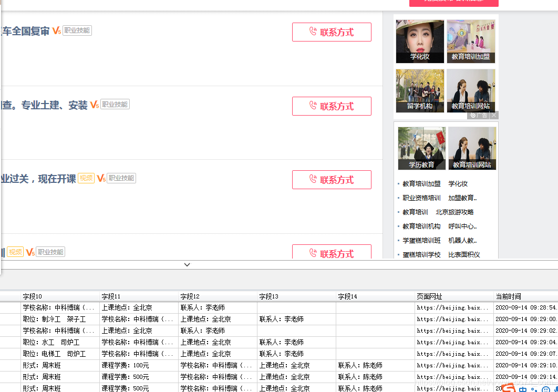Open the 教育培训 text link
558x392 pixels.
pos(415,212)
